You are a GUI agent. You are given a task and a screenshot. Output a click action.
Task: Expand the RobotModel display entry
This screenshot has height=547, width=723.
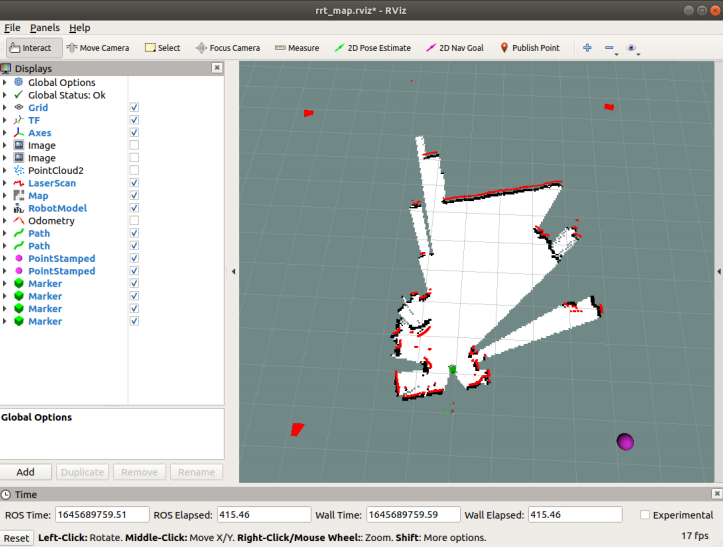point(6,208)
